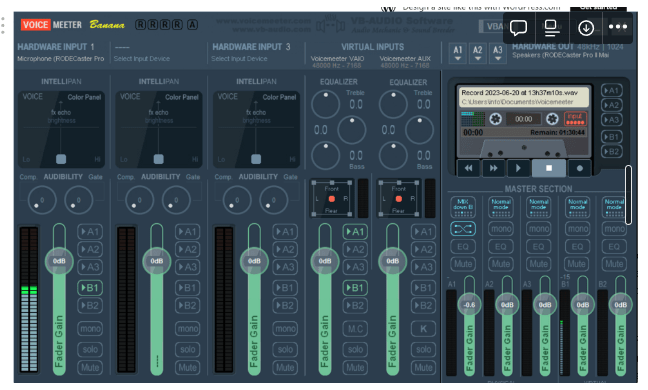Click the A1 master fader at -0.6
Viewport: 648px width, 390px height.
(x=469, y=305)
